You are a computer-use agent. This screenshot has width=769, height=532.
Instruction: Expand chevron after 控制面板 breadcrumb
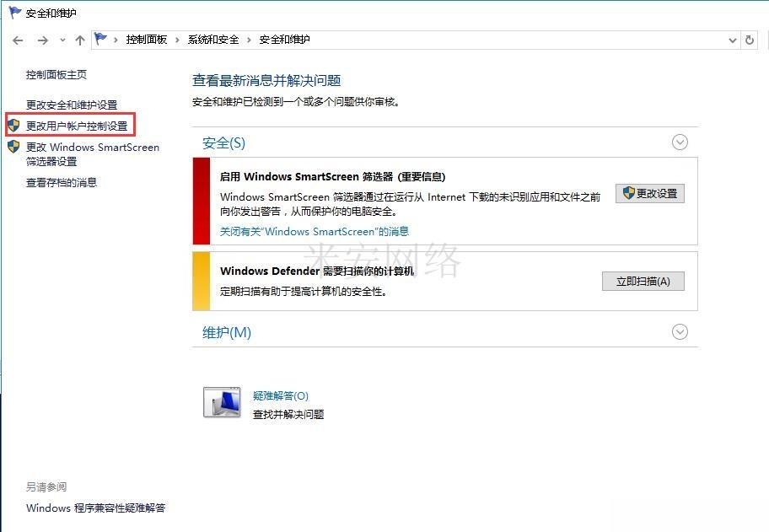[x=177, y=40]
